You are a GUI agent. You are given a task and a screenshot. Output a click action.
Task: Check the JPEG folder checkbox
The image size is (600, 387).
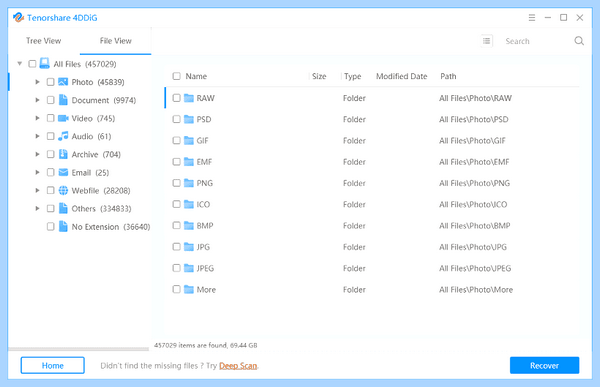[176, 268]
